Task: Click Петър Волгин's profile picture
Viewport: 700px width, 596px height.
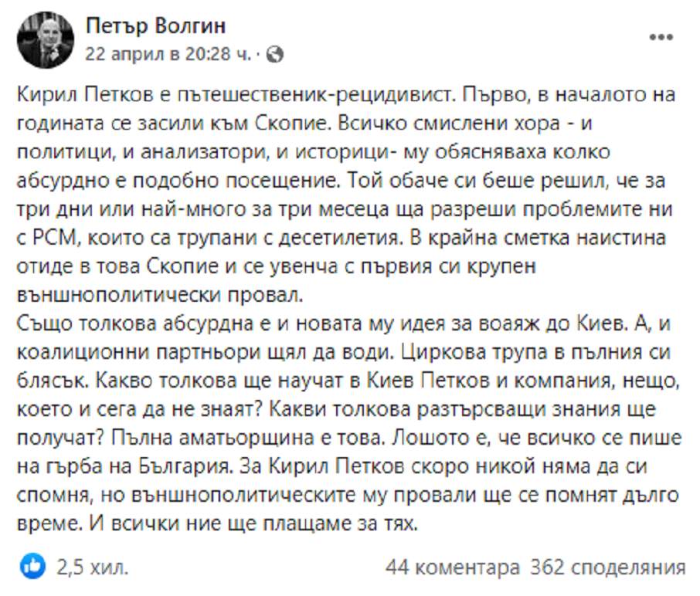Action: click(x=44, y=40)
